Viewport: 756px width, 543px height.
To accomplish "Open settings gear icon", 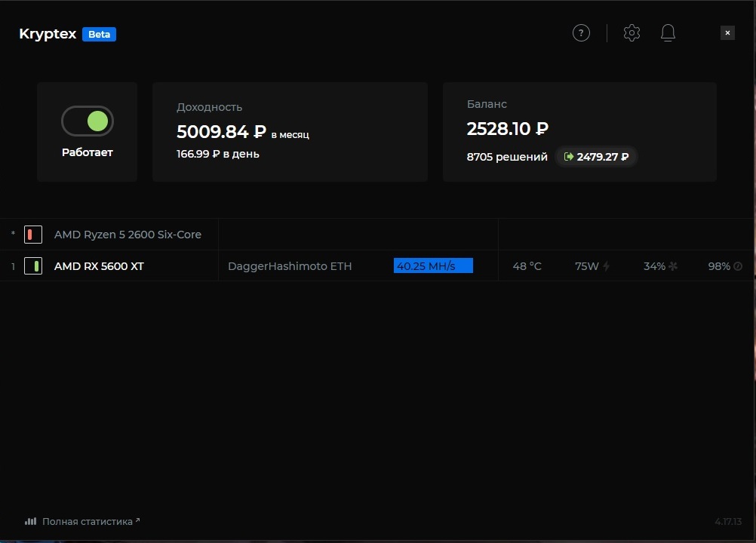I will pyautogui.click(x=632, y=32).
